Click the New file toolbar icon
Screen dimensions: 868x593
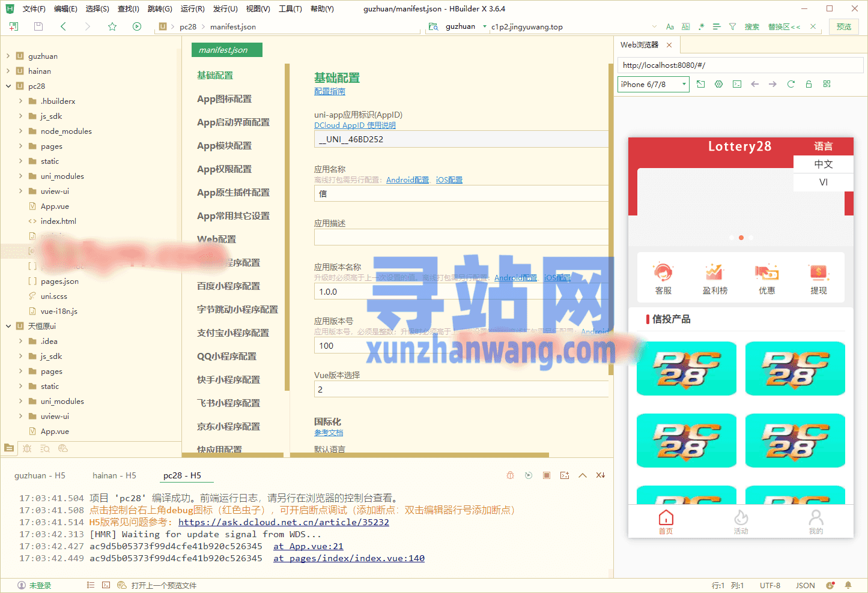(x=14, y=26)
